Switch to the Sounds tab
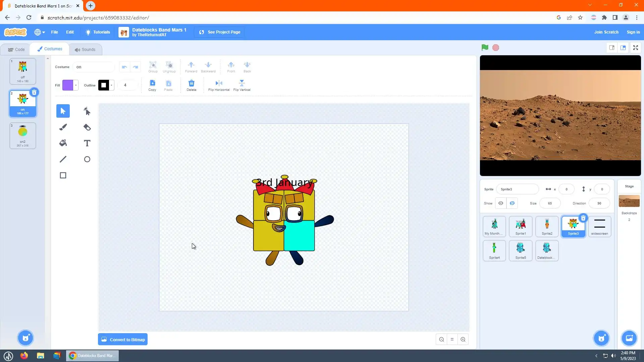644x362 pixels. [85, 49]
